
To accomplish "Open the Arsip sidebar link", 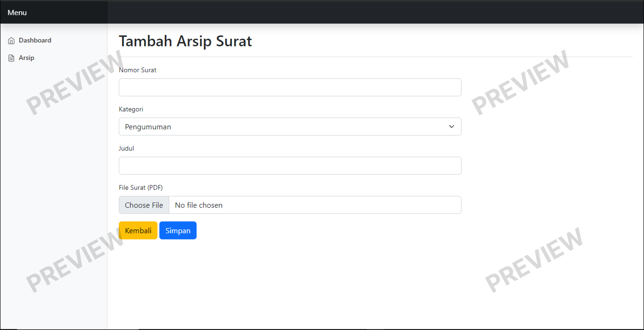I will tap(21, 58).
